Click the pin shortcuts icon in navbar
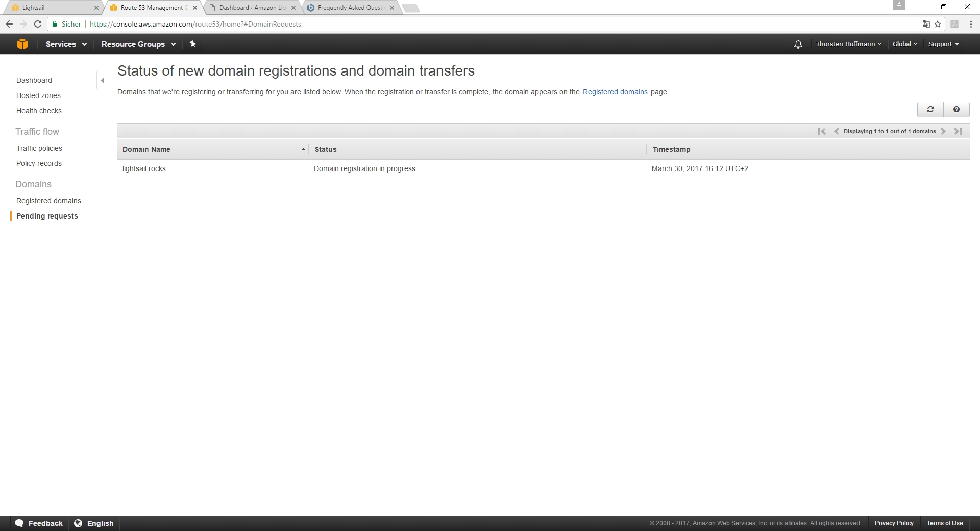This screenshot has height=531, width=980. click(193, 44)
